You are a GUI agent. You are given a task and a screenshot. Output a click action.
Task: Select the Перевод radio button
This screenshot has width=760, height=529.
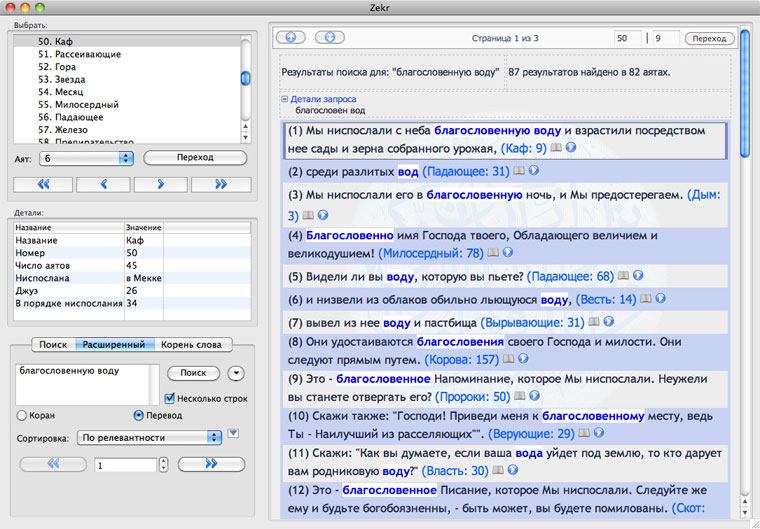[x=138, y=416]
